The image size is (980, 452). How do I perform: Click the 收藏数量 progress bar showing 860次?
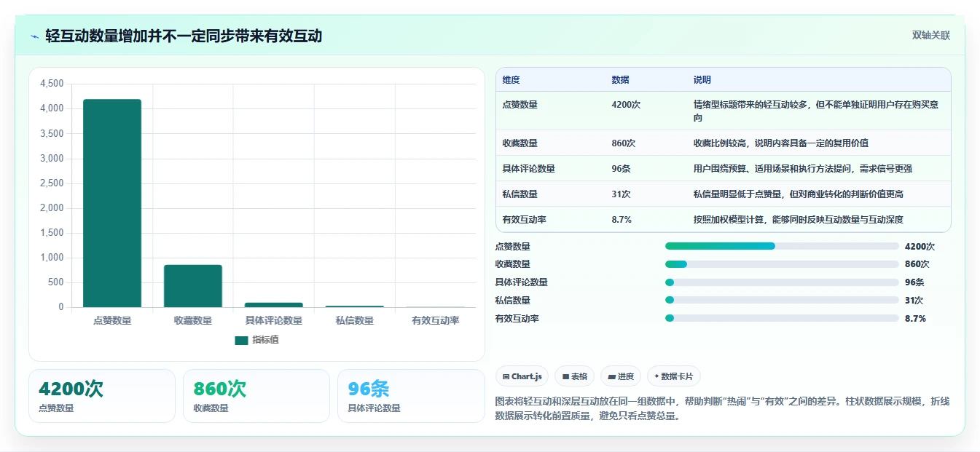pos(782,264)
